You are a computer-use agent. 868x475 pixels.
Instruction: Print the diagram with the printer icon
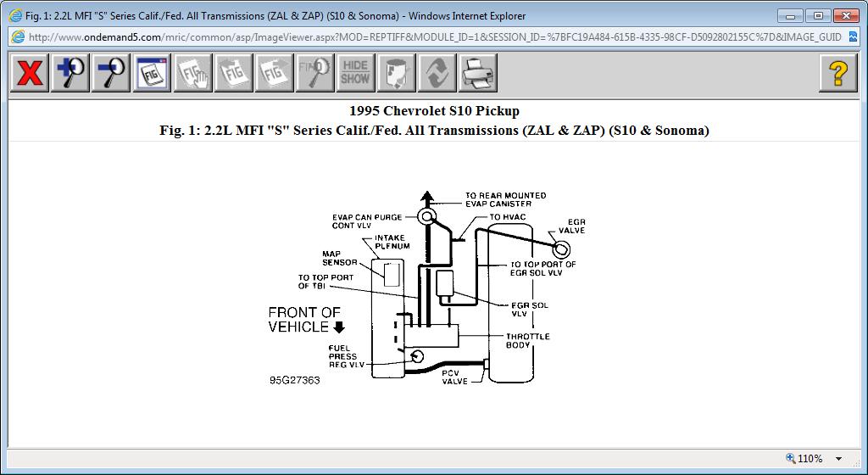point(478,73)
